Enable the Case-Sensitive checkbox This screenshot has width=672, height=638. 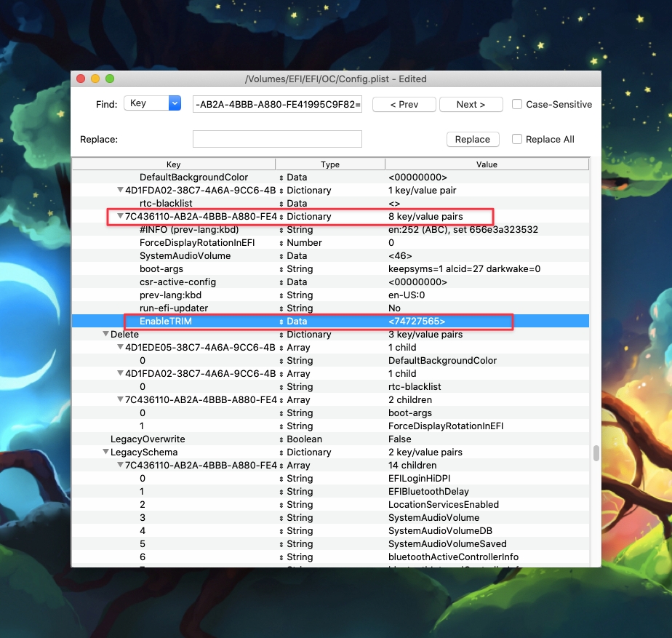(x=517, y=104)
